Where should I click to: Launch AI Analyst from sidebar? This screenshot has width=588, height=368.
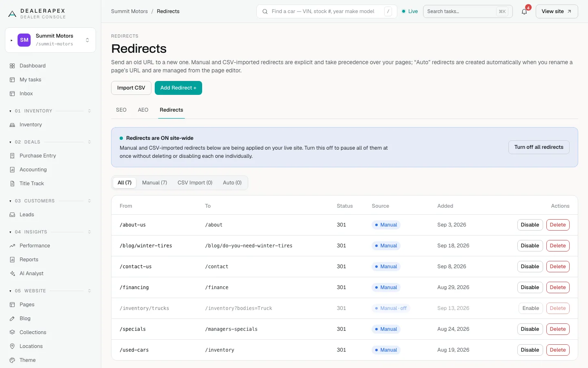click(x=51, y=274)
